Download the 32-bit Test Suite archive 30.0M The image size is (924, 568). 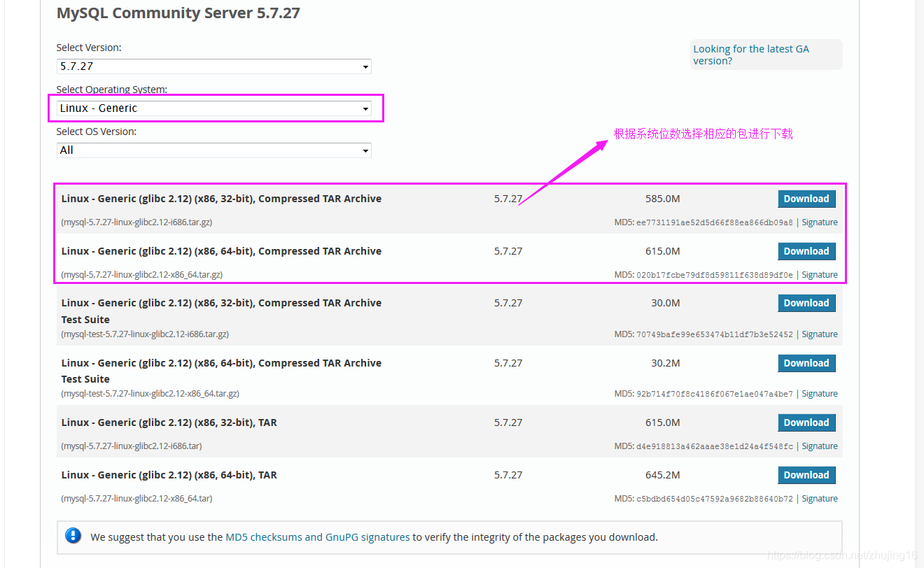(806, 303)
